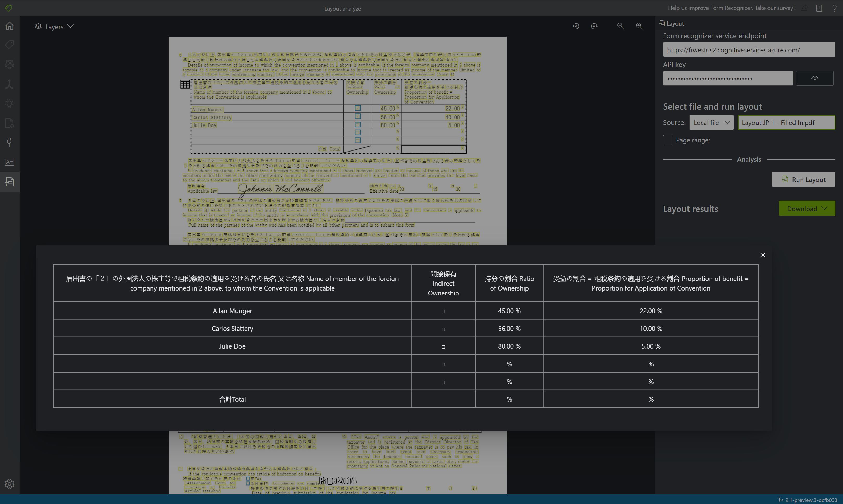
Task: Download the layout results
Action: pos(807,208)
